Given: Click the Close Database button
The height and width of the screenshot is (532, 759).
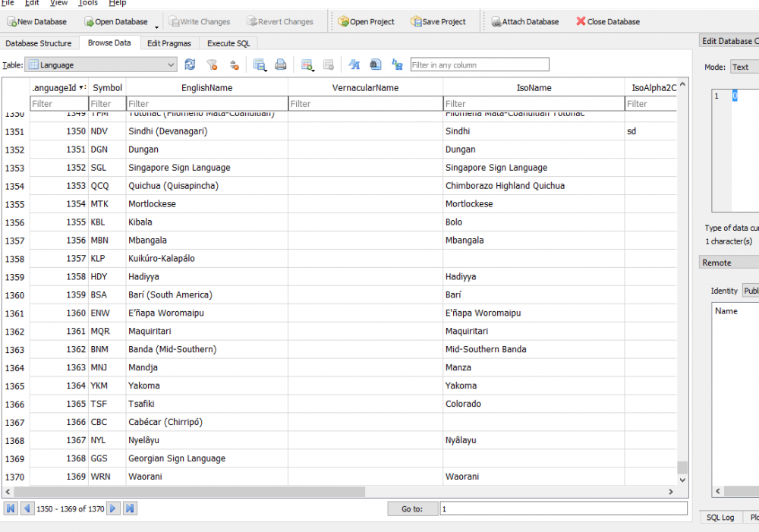Looking at the screenshot, I should click(607, 22).
